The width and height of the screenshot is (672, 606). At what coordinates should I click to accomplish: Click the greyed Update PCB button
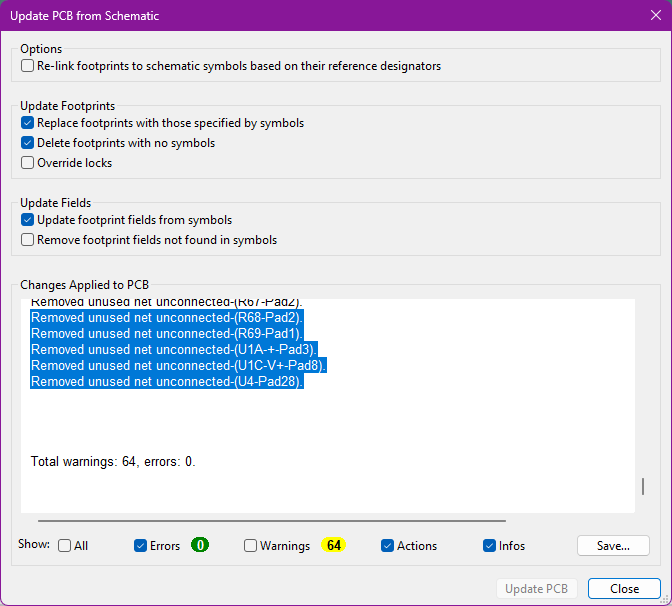pyautogui.click(x=537, y=589)
